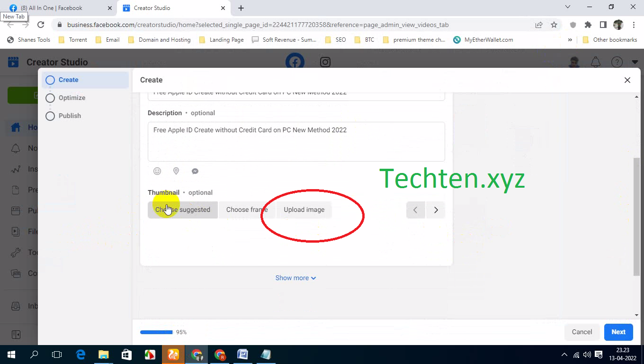Open account dropdown arrow in header
Screen dimensions: 644x364
coord(635,62)
